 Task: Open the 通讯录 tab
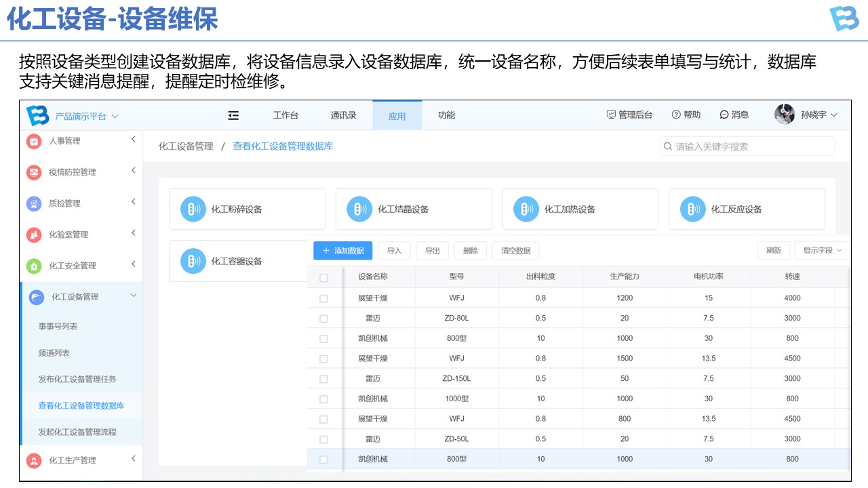coord(343,115)
